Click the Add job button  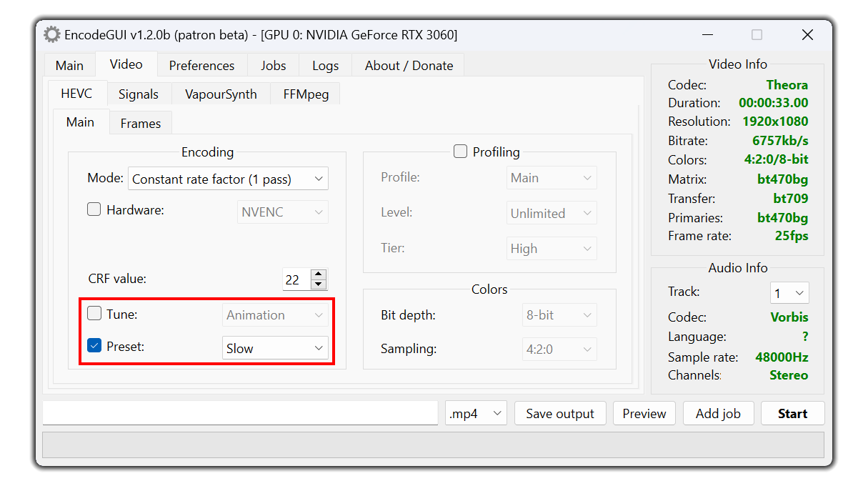[x=718, y=413]
